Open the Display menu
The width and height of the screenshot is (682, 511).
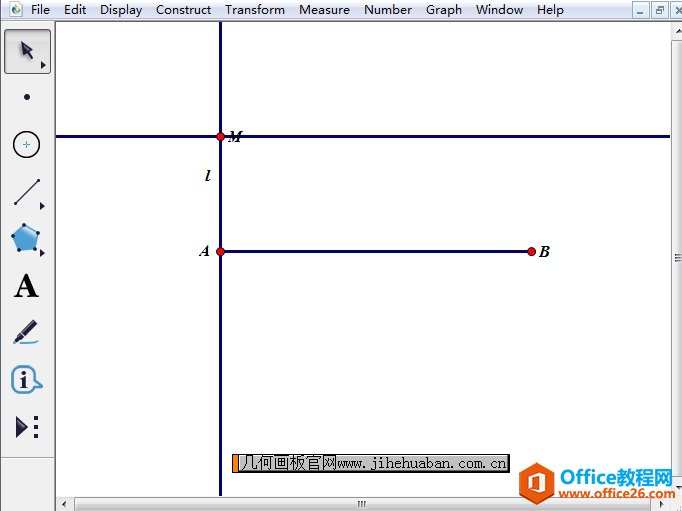pos(121,10)
